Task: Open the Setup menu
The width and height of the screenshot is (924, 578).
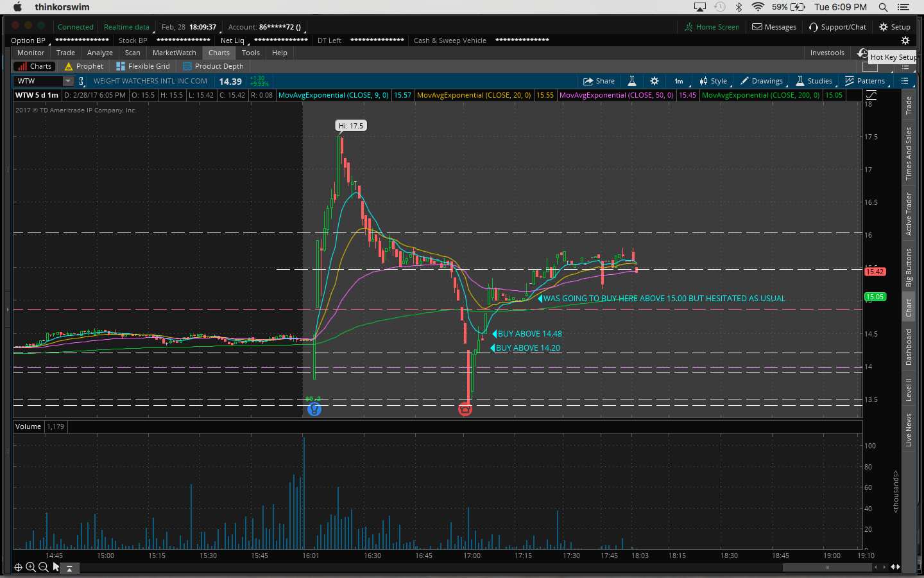Action: 895,27
